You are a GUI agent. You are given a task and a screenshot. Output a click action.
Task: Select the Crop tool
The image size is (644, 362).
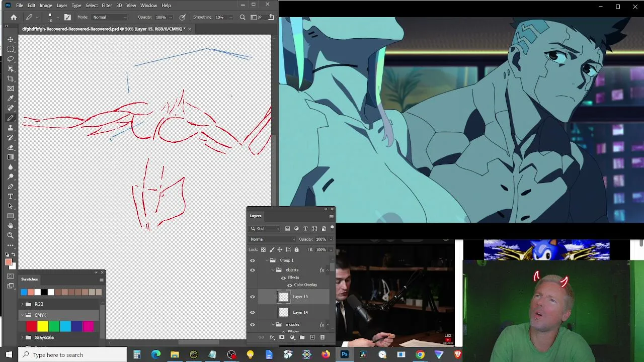11,78
